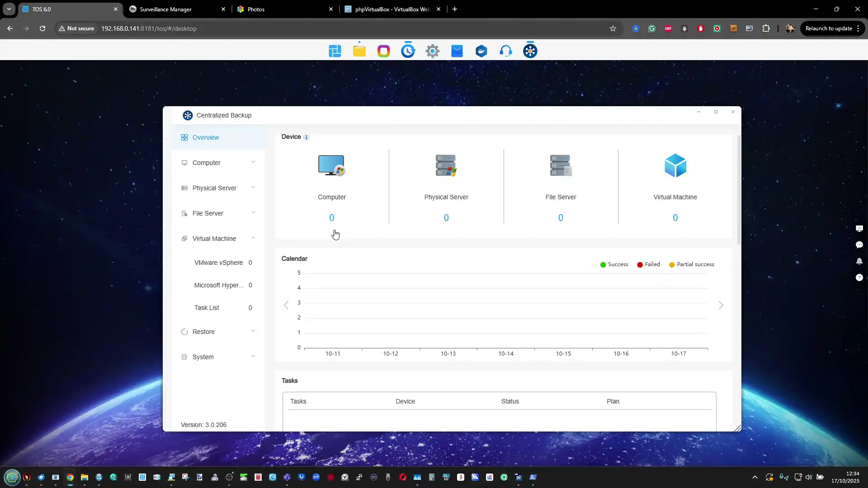Toggle the Success legend in Calendar chart
The height and width of the screenshot is (488, 868).
614,264
